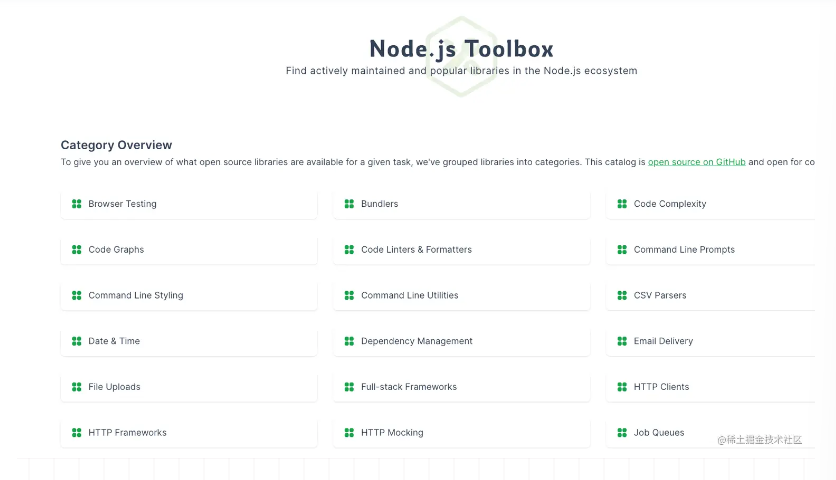Open the Full-stack Frameworks category
This screenshot has width=836, height=480.
point(409,387)
